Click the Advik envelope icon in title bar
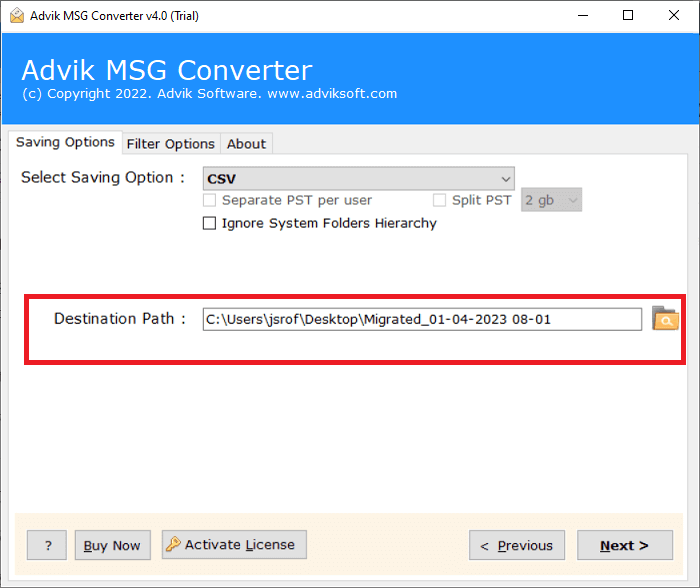This screenshot has height=588, width=700. [x=17, y=16]
